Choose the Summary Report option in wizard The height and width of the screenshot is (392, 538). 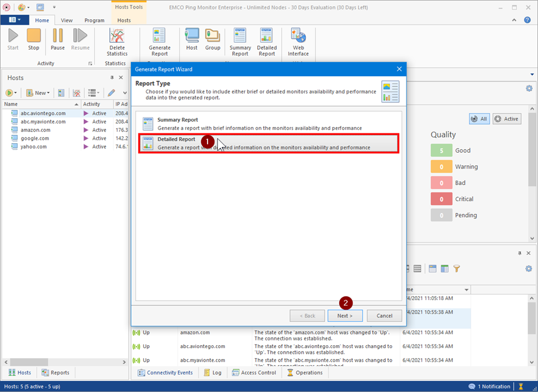pos(268,124)
